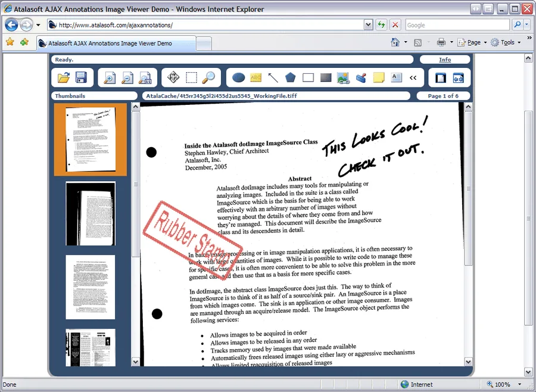Open the Tools menu in IE
This screenshot has height=392, width=536.
(x=506, y=42)
